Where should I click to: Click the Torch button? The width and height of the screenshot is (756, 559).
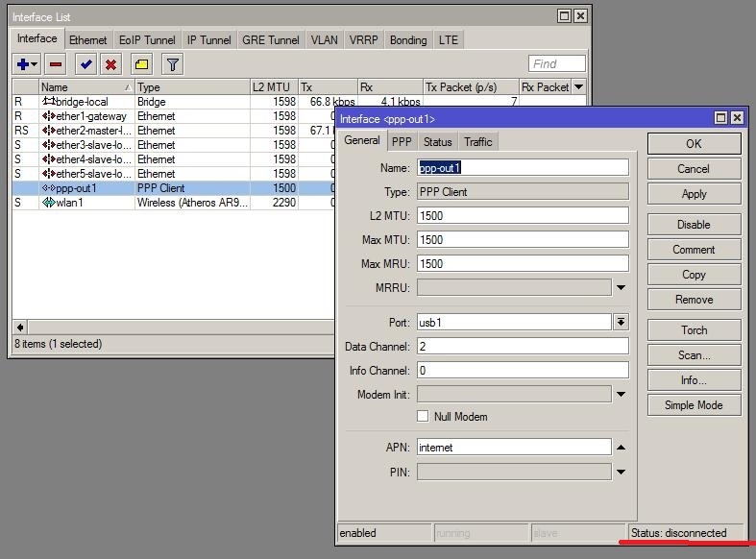(x=694, y=330)
